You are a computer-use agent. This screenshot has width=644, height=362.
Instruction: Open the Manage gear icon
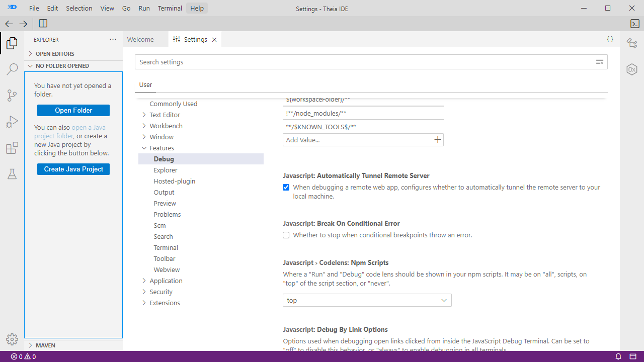pos(12,339)
